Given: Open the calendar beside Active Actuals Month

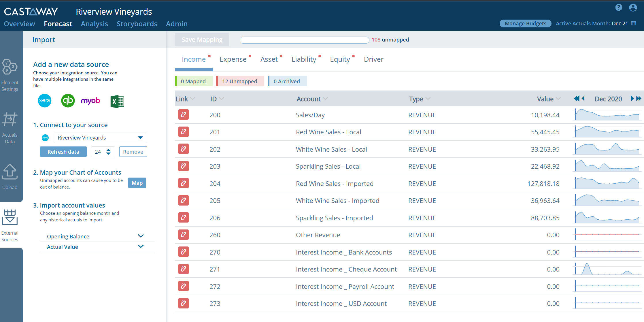Looking at the screenshot, I should (x=633, y=23).
